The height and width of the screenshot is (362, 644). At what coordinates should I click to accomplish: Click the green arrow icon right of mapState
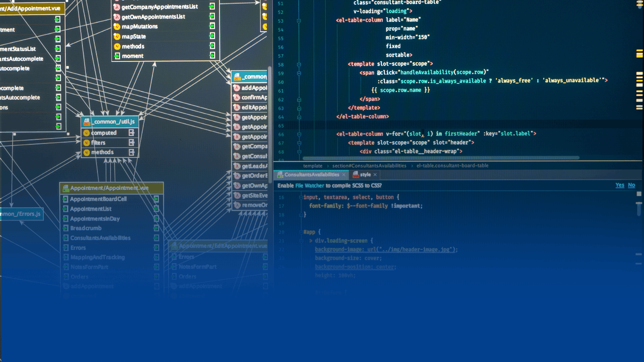(x=212, y=36)
